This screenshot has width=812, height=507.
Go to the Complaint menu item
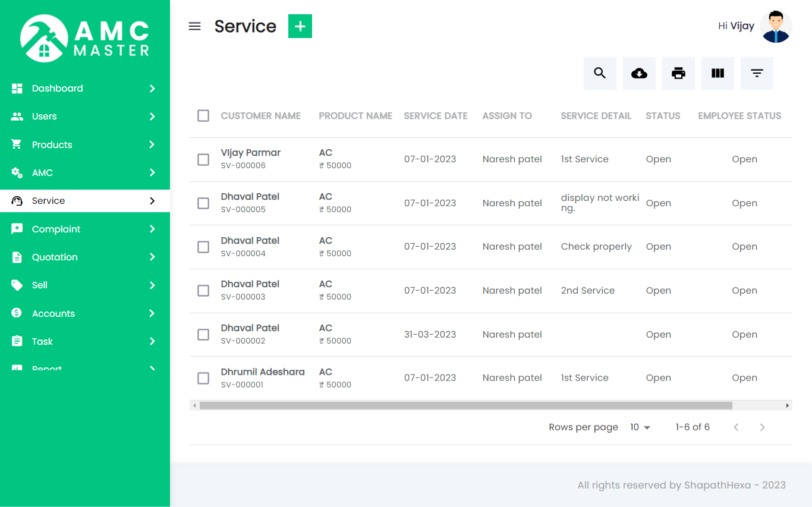click(x=56, y=229)
